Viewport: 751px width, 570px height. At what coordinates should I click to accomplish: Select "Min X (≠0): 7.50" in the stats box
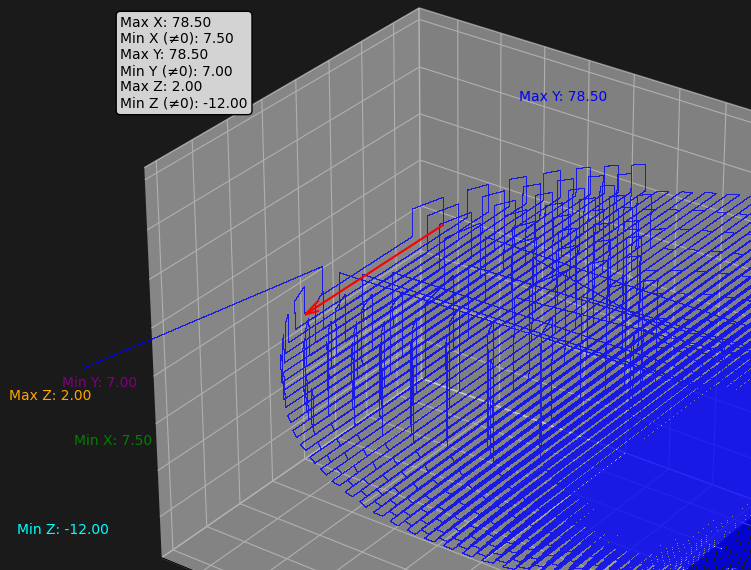(176, 39)
